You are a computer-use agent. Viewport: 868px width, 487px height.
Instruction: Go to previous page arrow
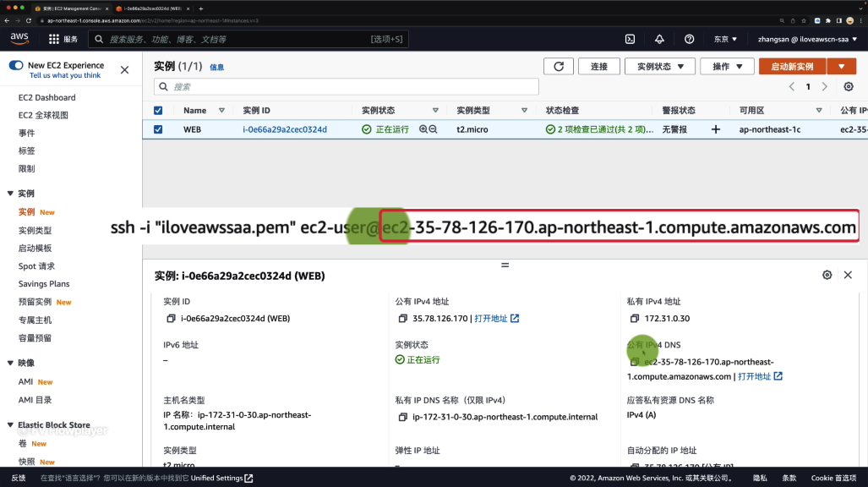tap(792, 86)
